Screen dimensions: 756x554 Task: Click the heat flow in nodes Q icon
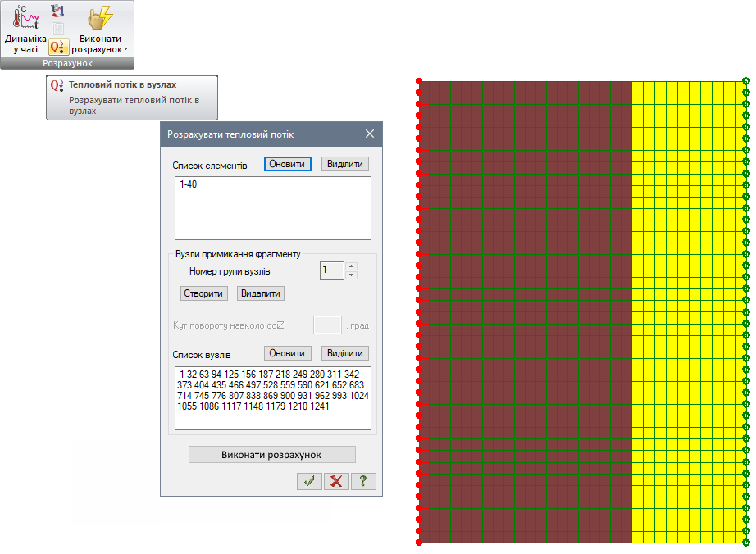coord(58,48)
